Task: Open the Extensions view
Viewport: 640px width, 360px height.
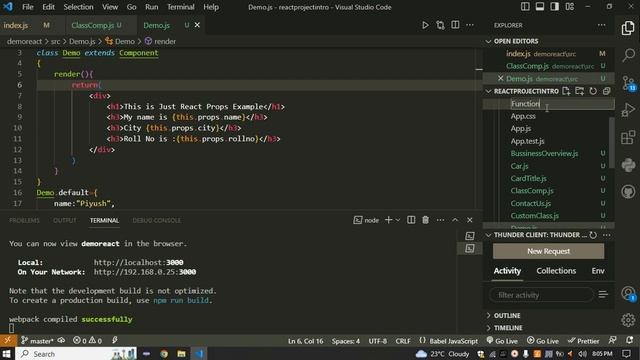Action: 628,138
